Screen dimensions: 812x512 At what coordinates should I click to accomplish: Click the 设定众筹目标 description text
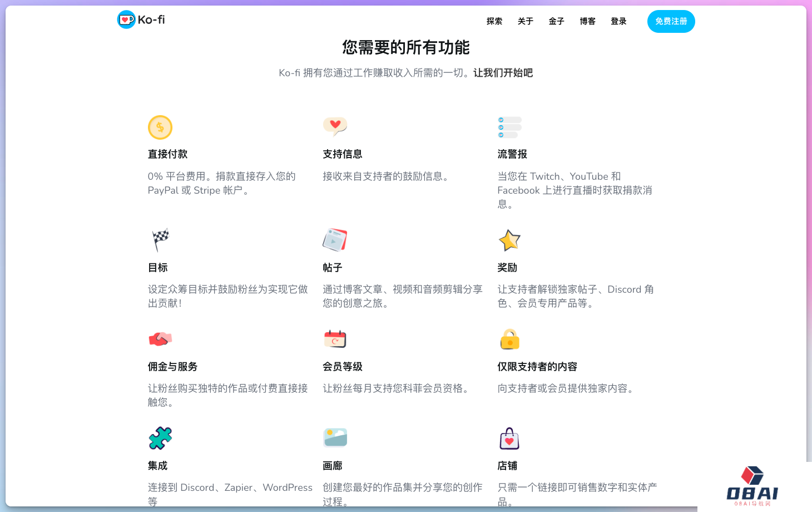(x=228, y=296)
